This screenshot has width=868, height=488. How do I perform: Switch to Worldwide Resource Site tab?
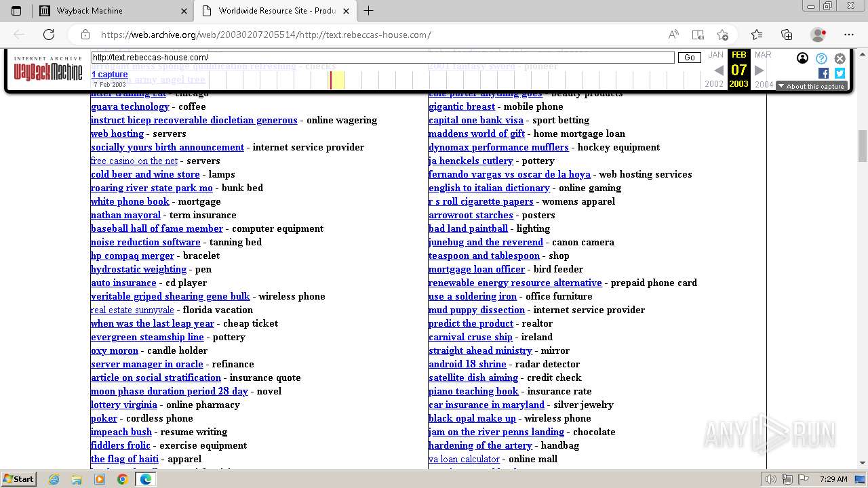click(275, 11)
